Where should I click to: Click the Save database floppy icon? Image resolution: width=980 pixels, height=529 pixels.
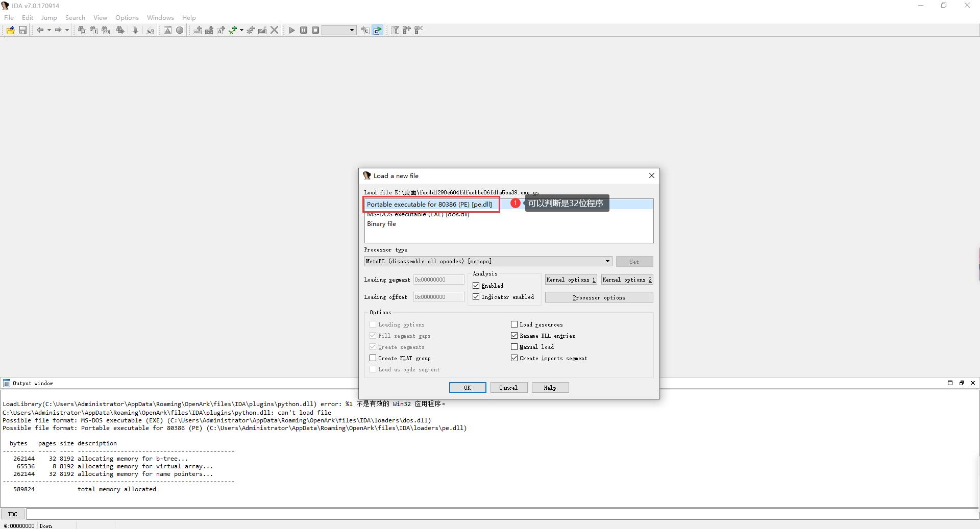pos(22,30)
